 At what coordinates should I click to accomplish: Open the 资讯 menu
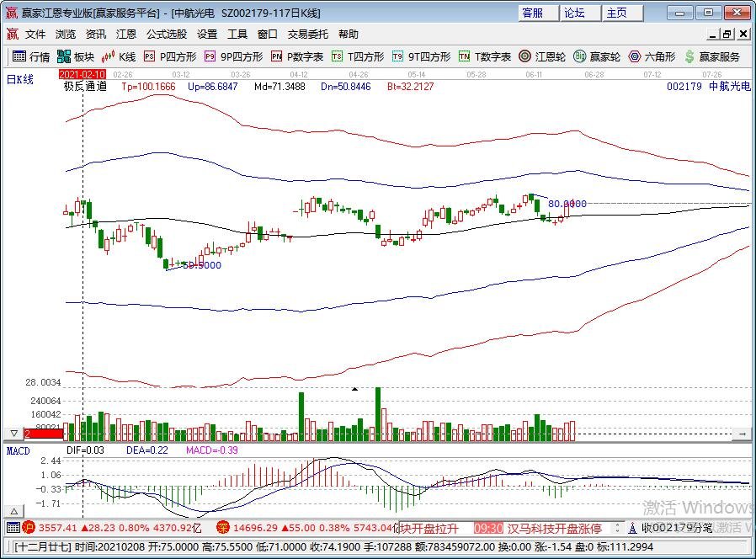95,35
